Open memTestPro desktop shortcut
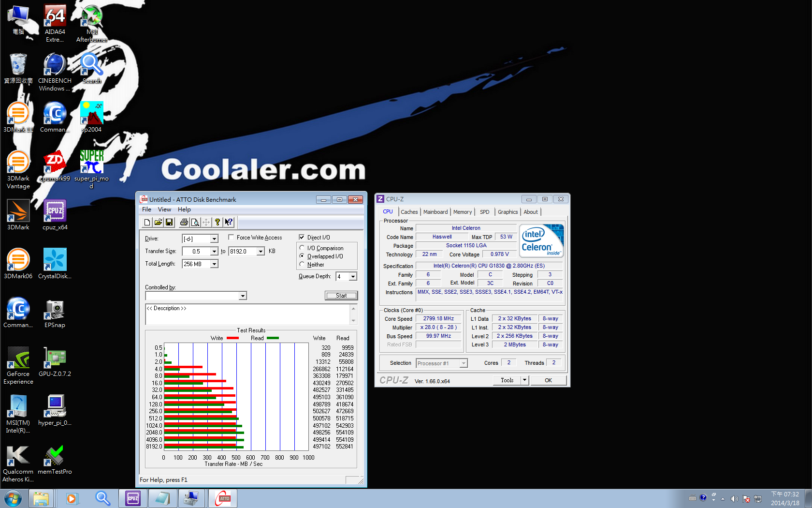This screenshot has height=508, width=812. [x=55, y=459]
